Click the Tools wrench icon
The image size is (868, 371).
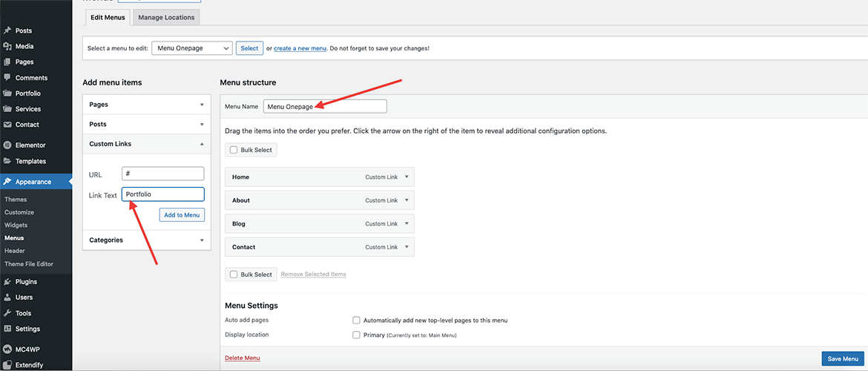[x=7, y=313]
